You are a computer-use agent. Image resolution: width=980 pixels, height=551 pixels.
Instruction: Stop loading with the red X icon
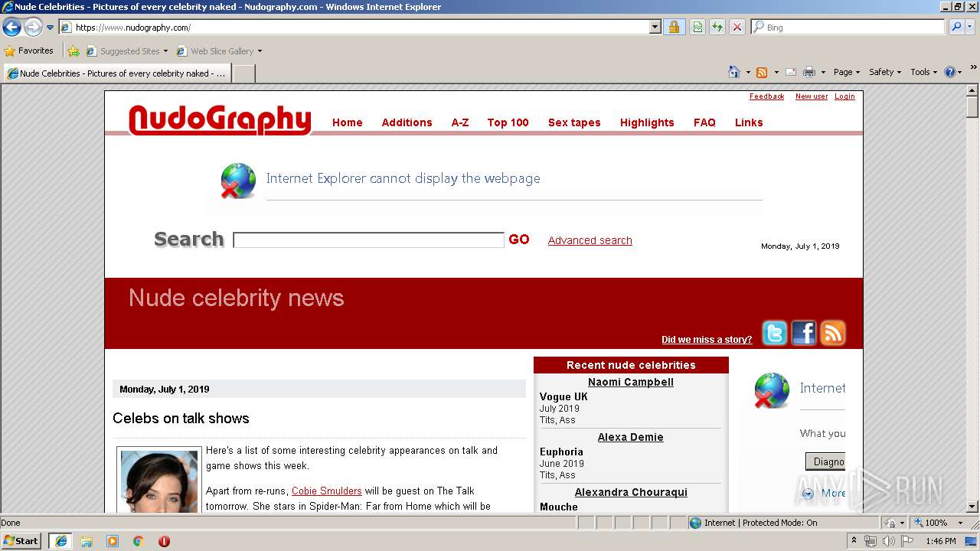tap(737, 28)
